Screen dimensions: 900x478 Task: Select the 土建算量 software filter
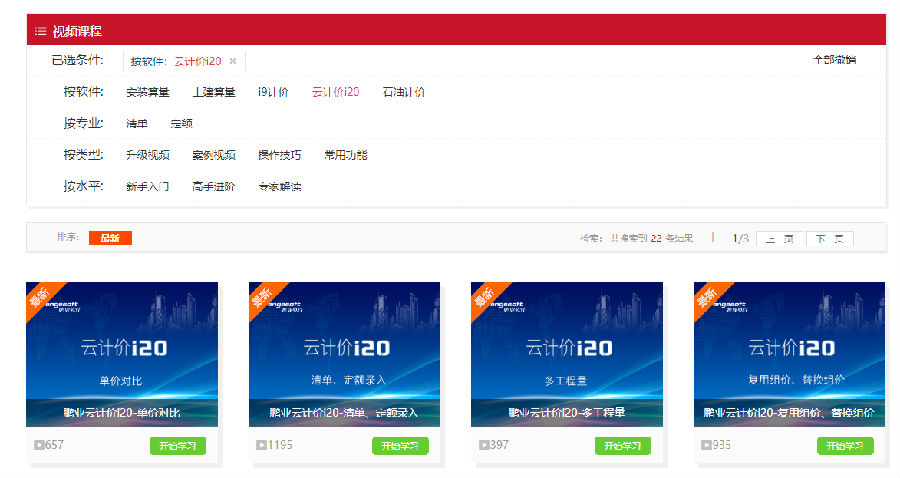coord(214,93)
